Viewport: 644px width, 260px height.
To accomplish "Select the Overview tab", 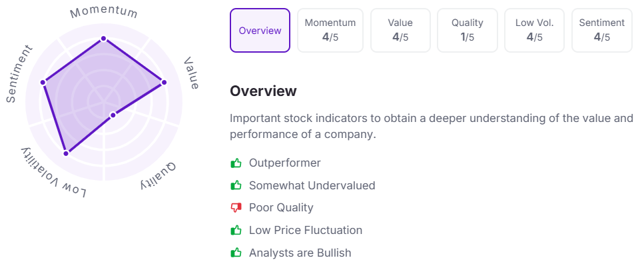I will click(260, 31).
